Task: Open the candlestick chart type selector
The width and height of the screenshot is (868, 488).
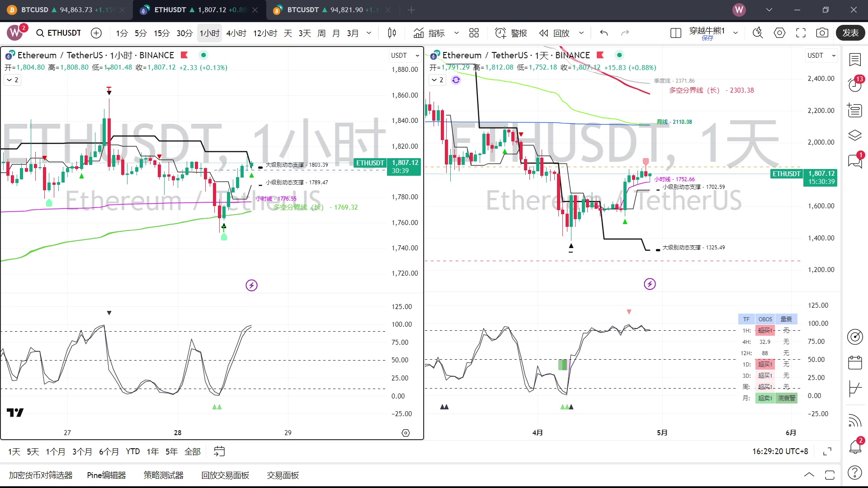Action: click(x=392, y=33)
